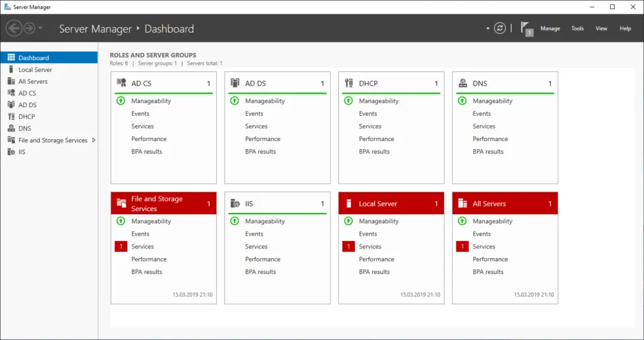Image resolution: width=644 pixels, height=340 pixels.
Task: Click the DNS tile icon
Action: [x=463, y=83]
